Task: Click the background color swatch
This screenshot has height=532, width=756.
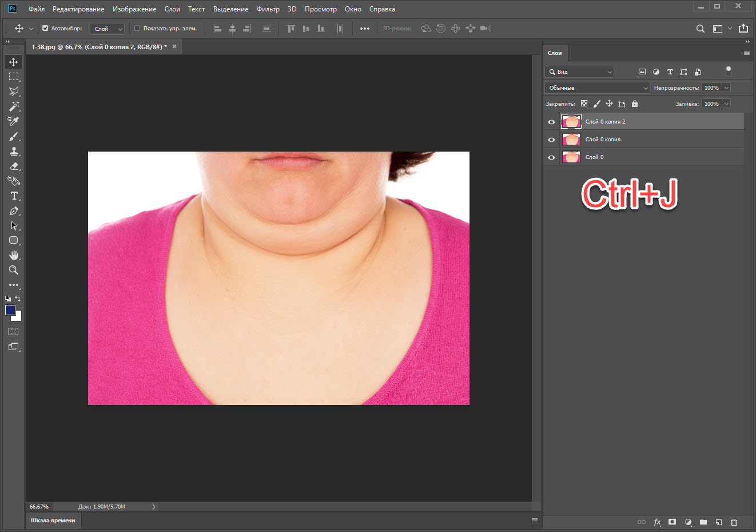Action: (18, 317)
